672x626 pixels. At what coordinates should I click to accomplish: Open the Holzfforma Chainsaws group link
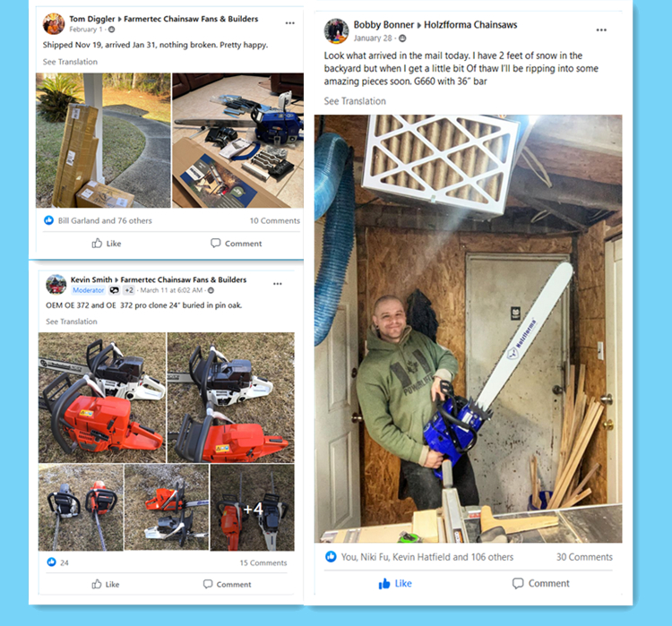pos(470,25)
